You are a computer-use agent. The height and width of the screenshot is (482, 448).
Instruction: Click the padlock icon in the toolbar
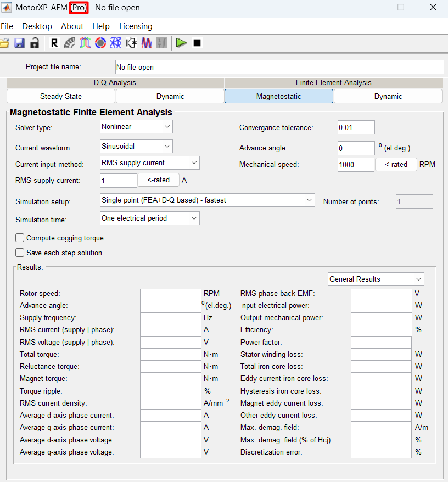coord(35,43)
